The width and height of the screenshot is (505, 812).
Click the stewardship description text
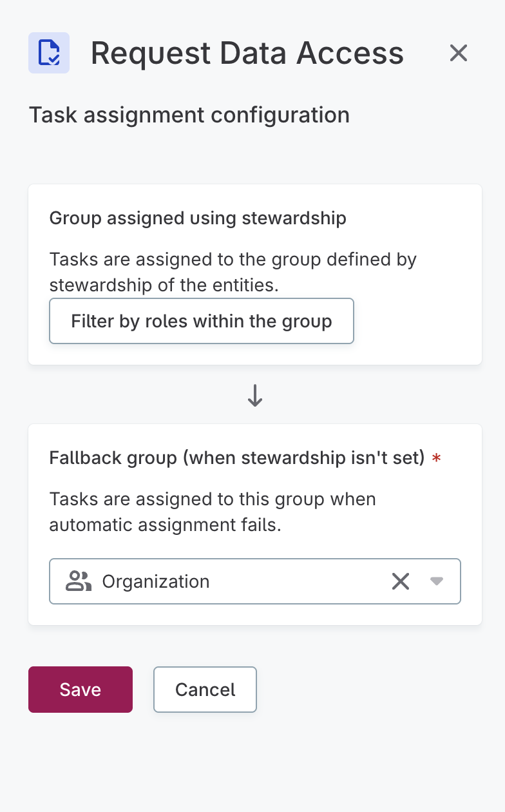coord(233,272)
